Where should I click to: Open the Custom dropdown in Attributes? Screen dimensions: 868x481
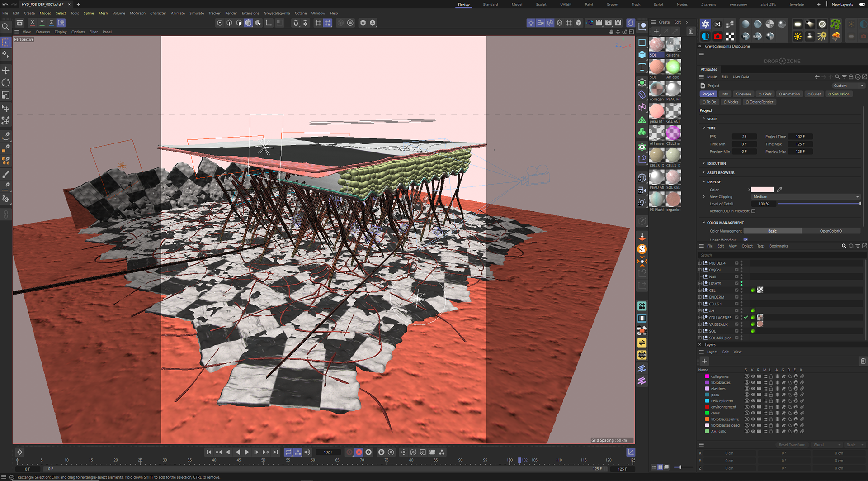(x=848, y=86)
